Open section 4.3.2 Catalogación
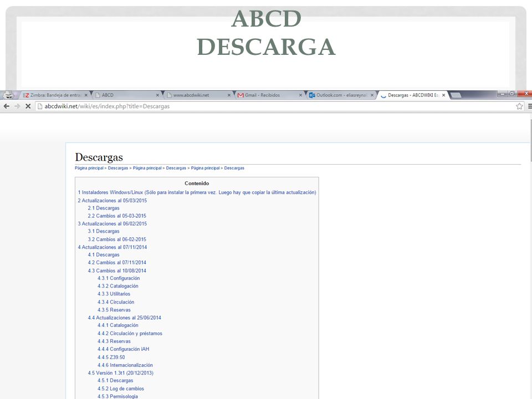Screen dimensions: 532x399 [x=118, y=286]
